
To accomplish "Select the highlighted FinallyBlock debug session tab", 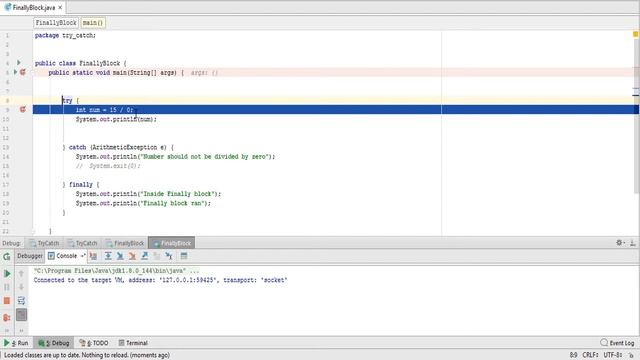I will pos(172,243).
